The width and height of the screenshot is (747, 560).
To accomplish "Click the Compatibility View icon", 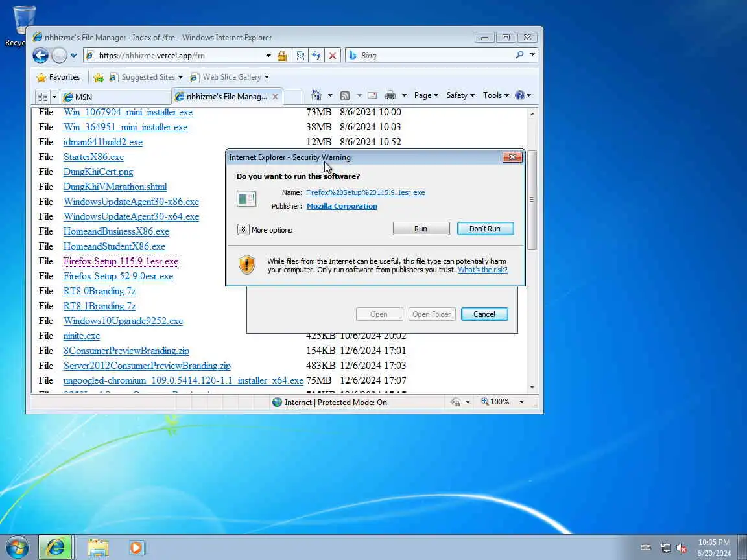I will point(300,56).
